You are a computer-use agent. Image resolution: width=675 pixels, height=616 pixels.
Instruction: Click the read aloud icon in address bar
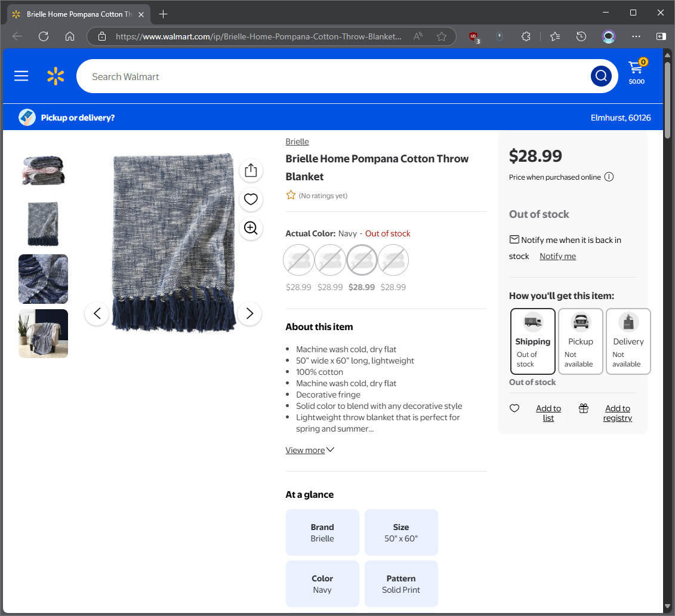[x=418, y=36]
